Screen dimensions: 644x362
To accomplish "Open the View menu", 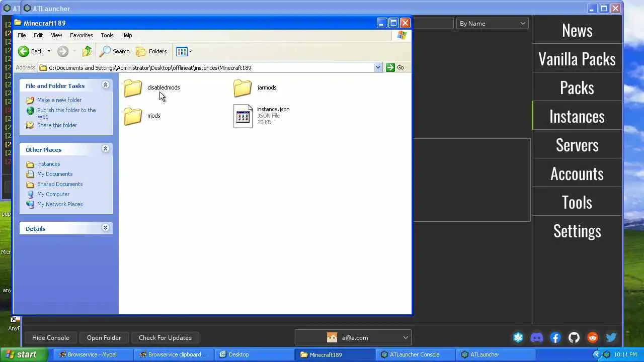I will click(56, 35).
